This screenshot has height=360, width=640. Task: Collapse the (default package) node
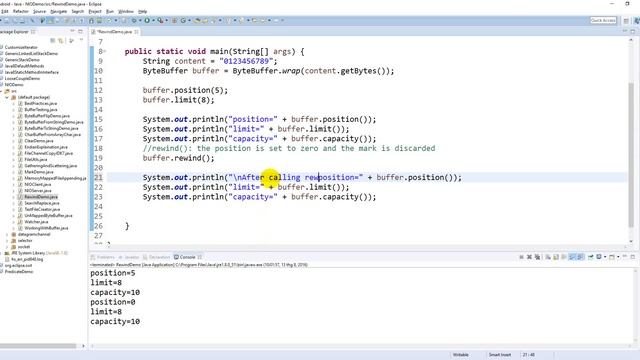[7, 97]
